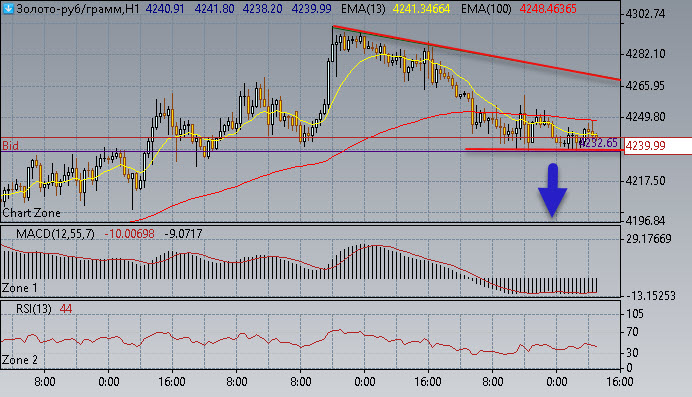Click the EMA(100) indicator label

(x=486, y=9)
